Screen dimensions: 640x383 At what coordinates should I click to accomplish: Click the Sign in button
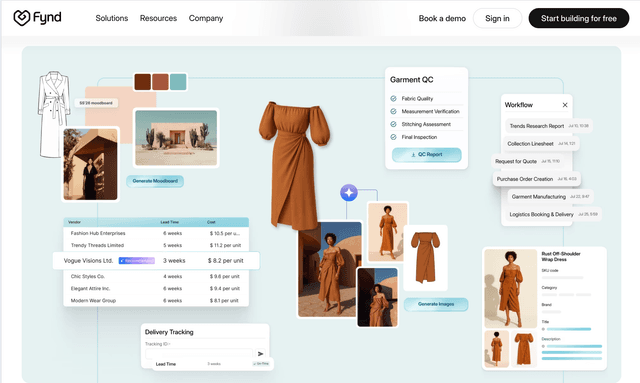pos(497,18)
